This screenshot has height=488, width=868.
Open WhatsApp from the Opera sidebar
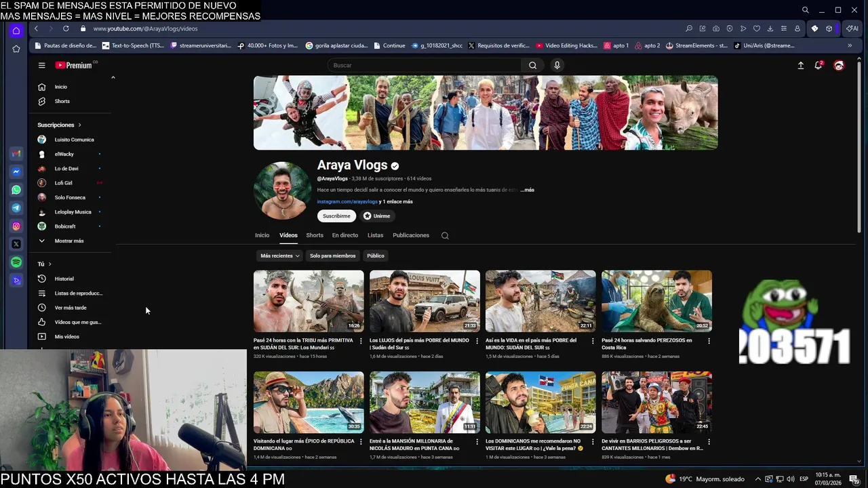pyautogui.click(x=16, y=190)
